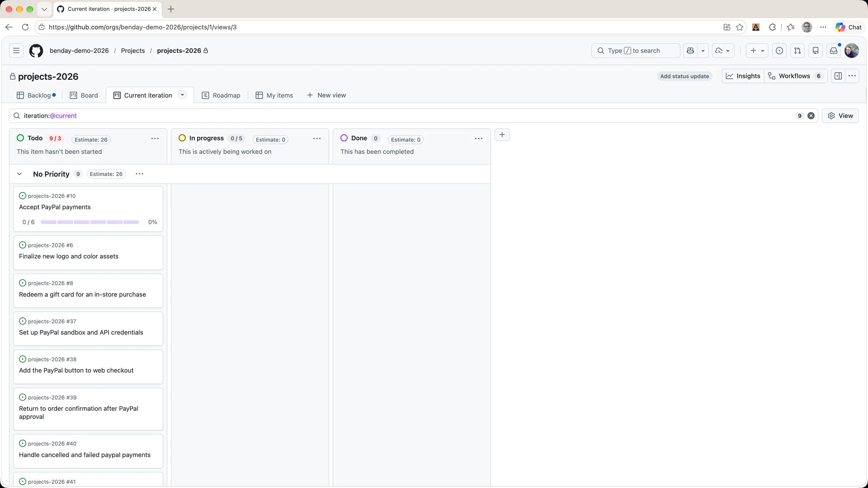The height and width of the screenshot is (488, 868).
Task: Create a New view
Action: pos(327,95)
